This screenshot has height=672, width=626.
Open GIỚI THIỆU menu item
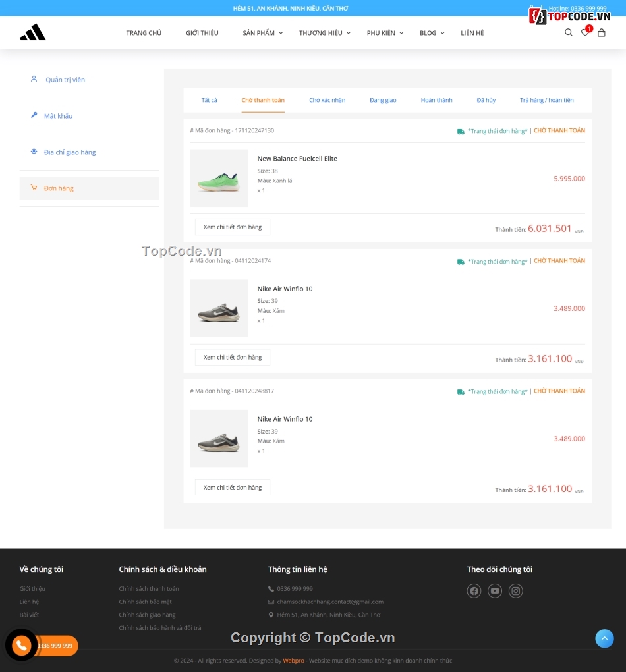(x=202, y=33)
